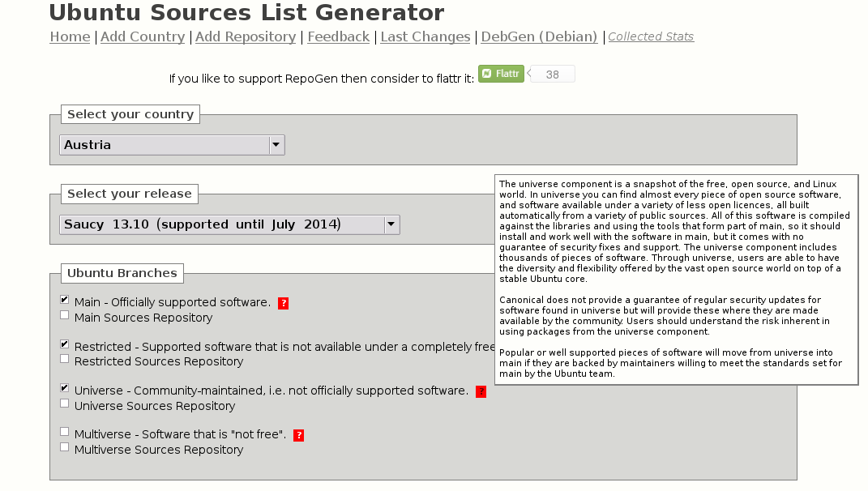This screenshot has height=491, width=868.
Task: Enable the Multiverse Sources Repository checkbox
Action: coord(64,446)
